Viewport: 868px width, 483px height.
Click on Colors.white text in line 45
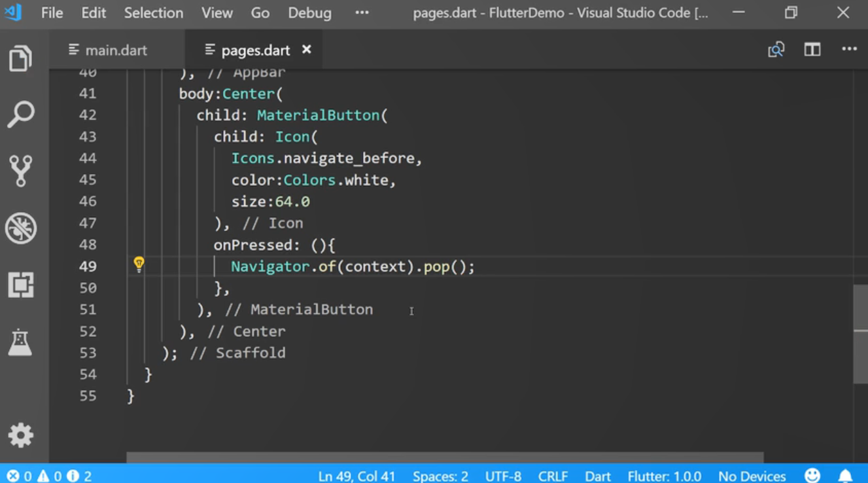point(336,180)
